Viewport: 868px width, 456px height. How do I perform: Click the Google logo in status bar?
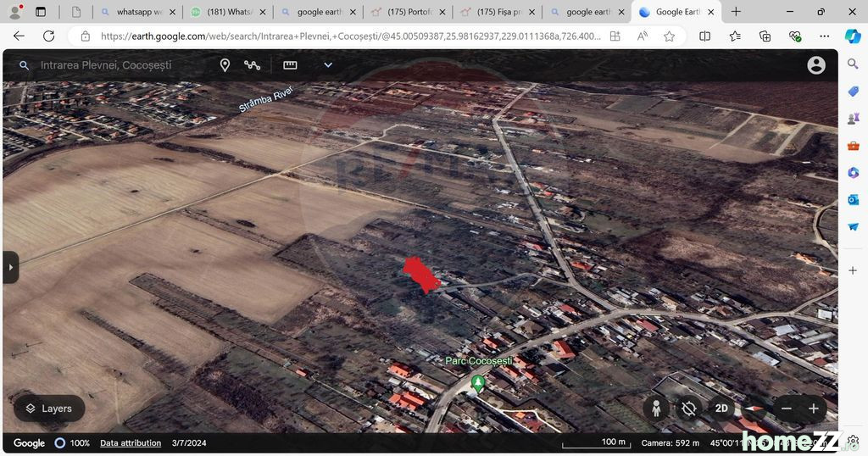30,443
